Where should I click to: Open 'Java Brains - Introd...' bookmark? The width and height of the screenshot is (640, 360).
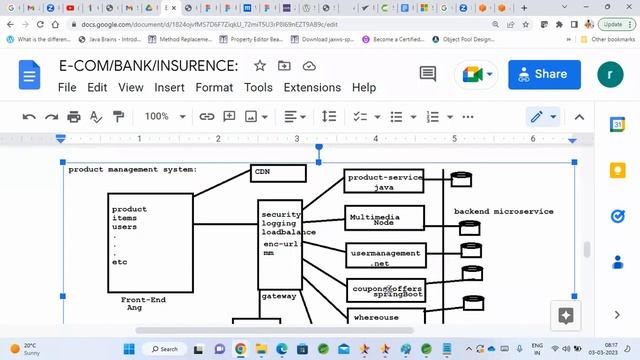coord(110,39)
